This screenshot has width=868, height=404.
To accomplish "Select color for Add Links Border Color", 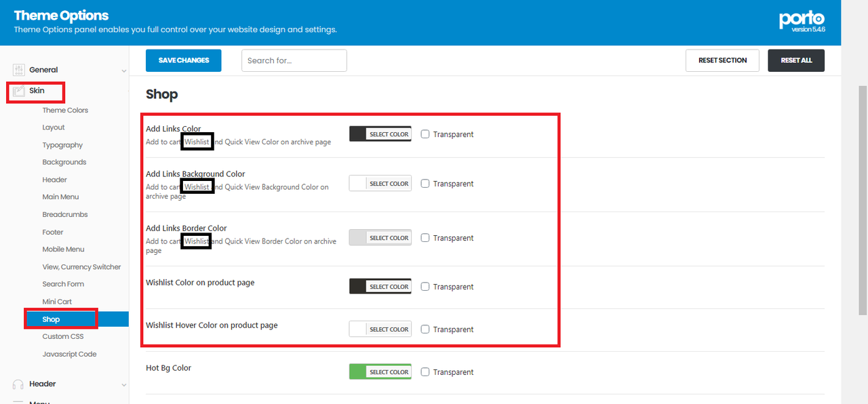I will pyautogui.click(x=380, y=238).
